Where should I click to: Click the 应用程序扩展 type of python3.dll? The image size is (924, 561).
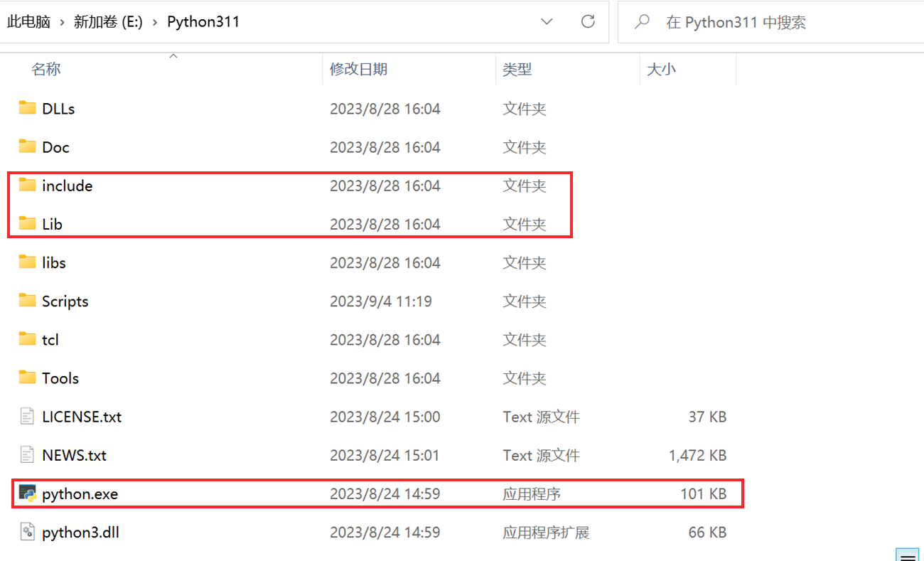coord(546,532)
